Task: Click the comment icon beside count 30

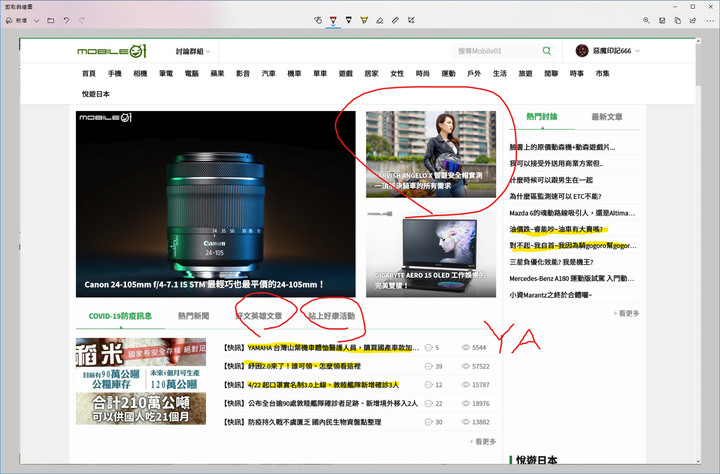Action: [x=428, y=422]
